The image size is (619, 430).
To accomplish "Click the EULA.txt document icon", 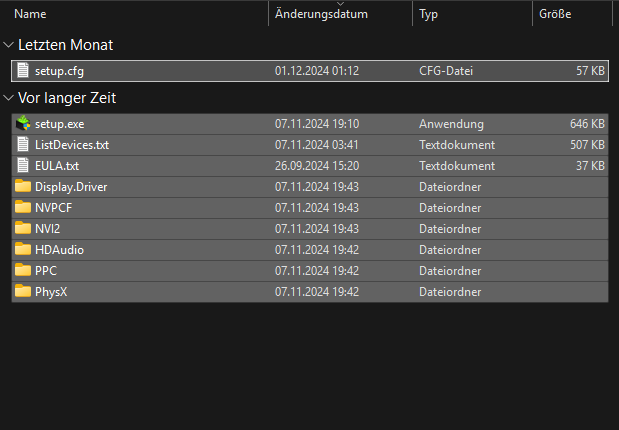I will [x=24, y=166].
